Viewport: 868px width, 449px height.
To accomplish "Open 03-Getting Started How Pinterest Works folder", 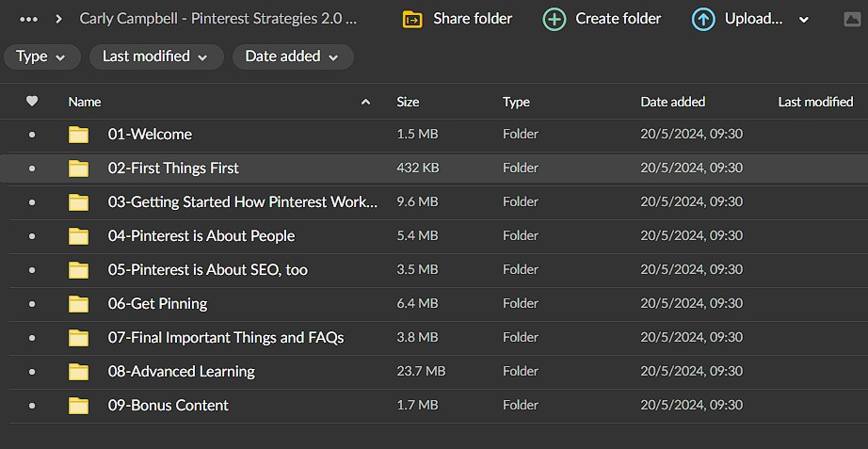I will (243, 202).
